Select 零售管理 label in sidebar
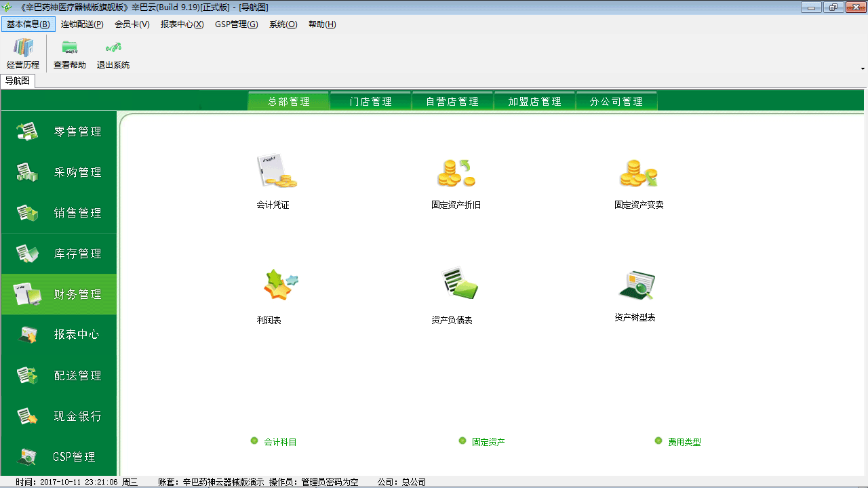 click(78, 131)
